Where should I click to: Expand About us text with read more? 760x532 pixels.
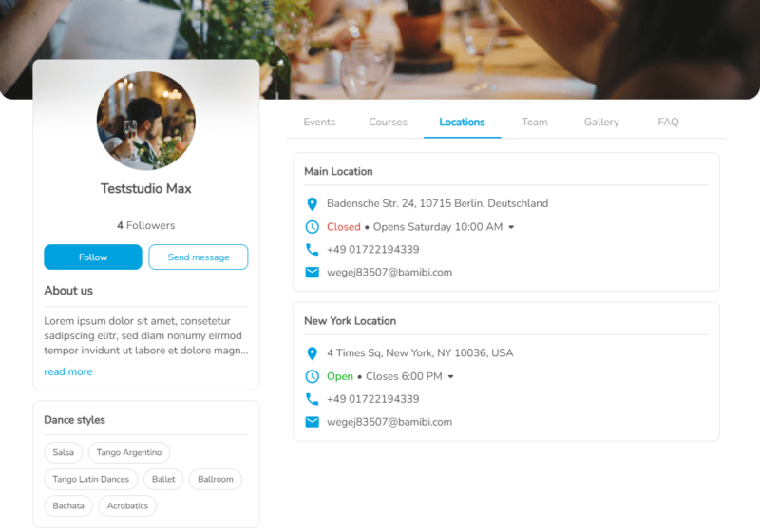pyautogui.click(x=68, y=371)
